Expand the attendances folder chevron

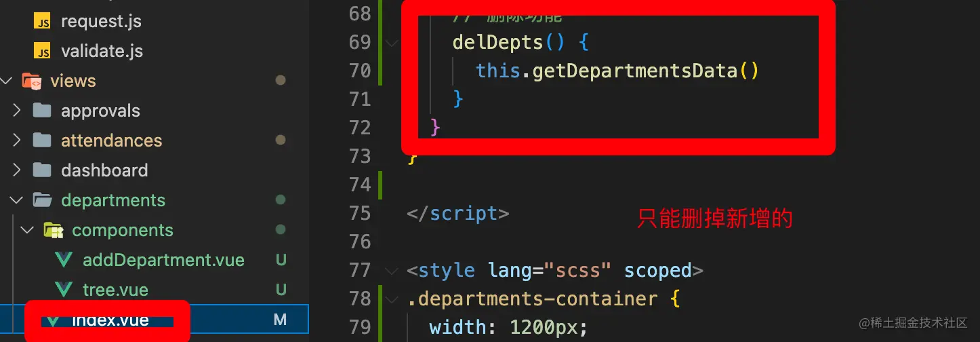[x=18, y=140]
